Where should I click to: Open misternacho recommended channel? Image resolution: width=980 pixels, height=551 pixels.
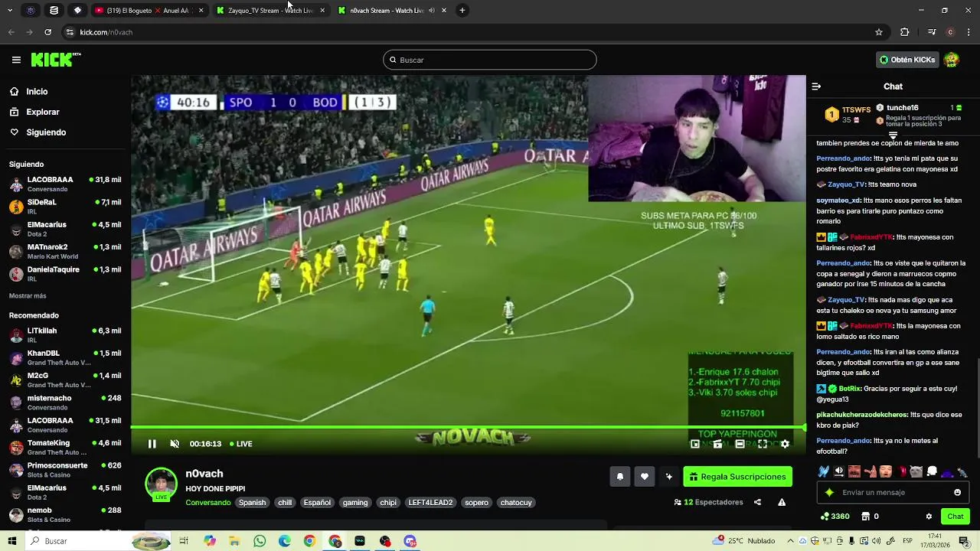pos(65,403)
